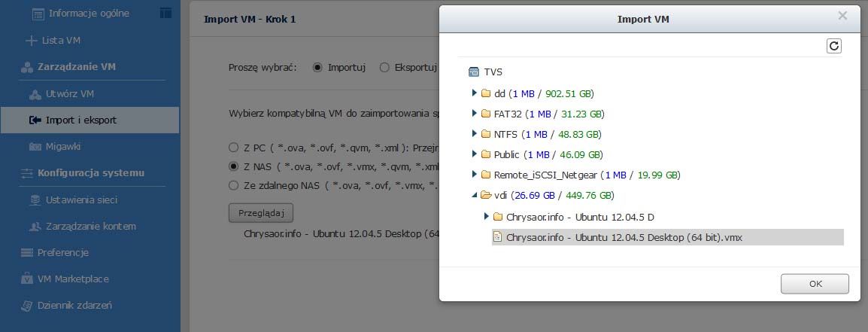
Task: Select the Importuj radio button
Action: point(317,68)
